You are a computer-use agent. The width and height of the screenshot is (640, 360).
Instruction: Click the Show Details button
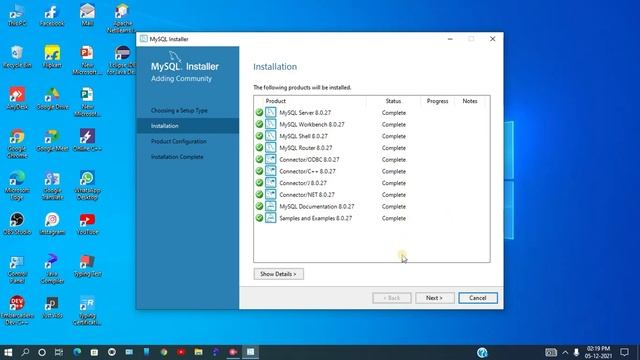tap(278, 274)
